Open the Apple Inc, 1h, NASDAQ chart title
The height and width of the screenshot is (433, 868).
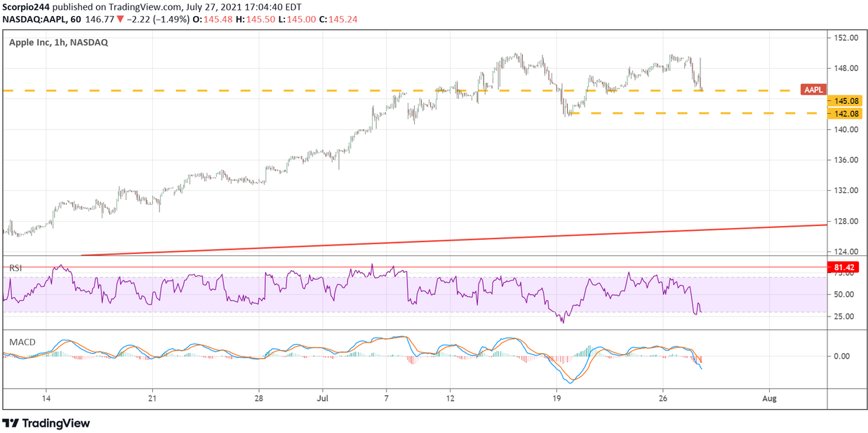pos(58,42)
